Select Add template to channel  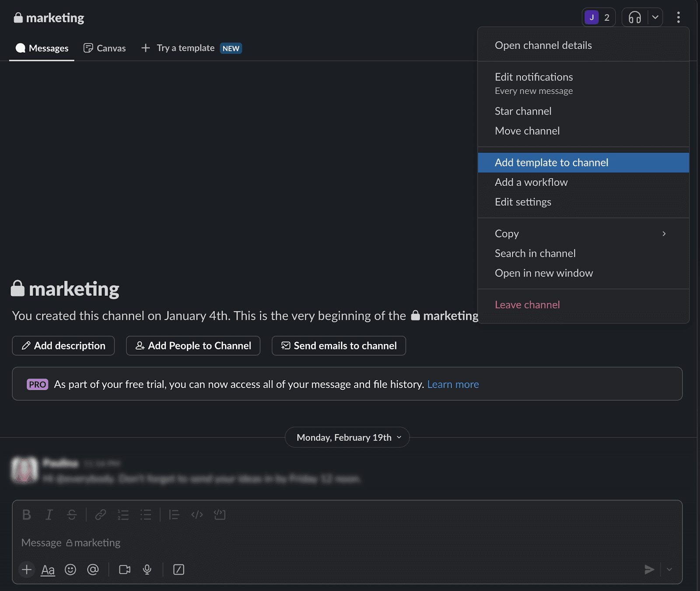[583, 163]
